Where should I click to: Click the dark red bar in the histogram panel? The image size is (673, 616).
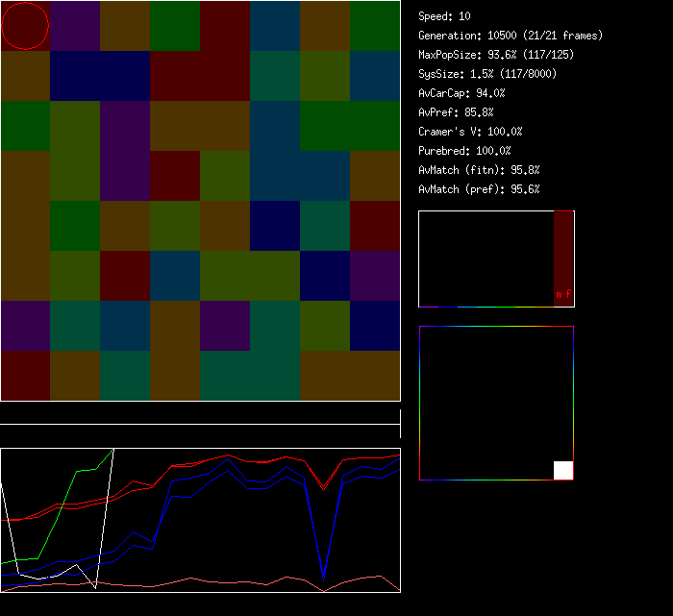coord(563,250)
